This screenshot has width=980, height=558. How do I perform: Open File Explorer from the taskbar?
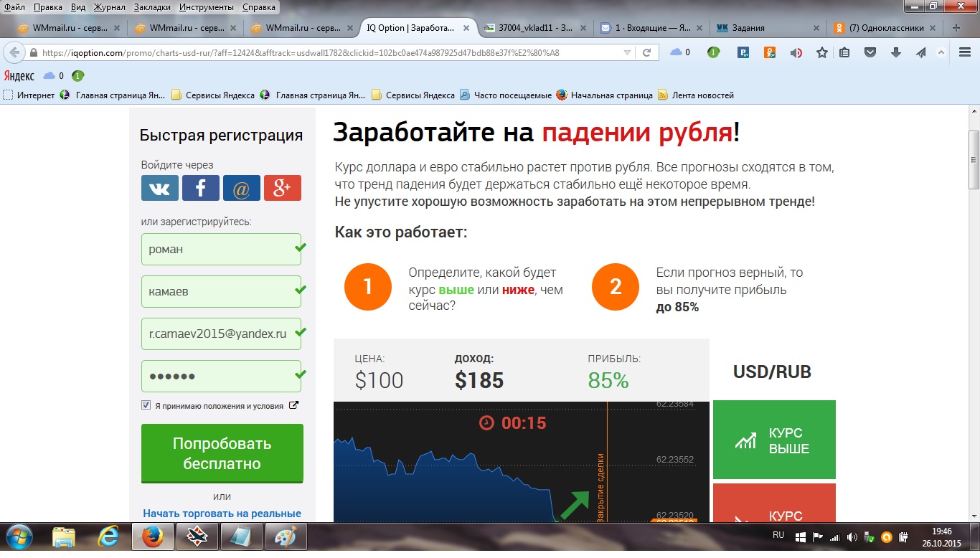click(x=64, y=536)
